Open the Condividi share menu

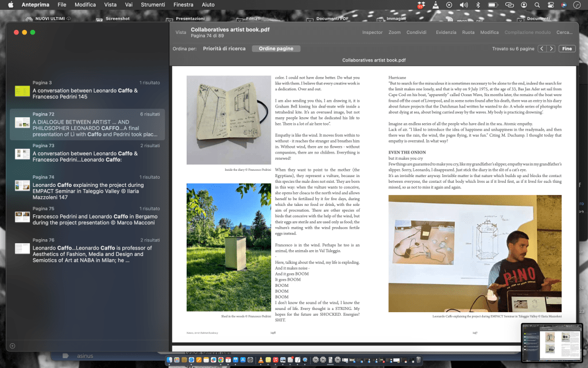point(416,32)
